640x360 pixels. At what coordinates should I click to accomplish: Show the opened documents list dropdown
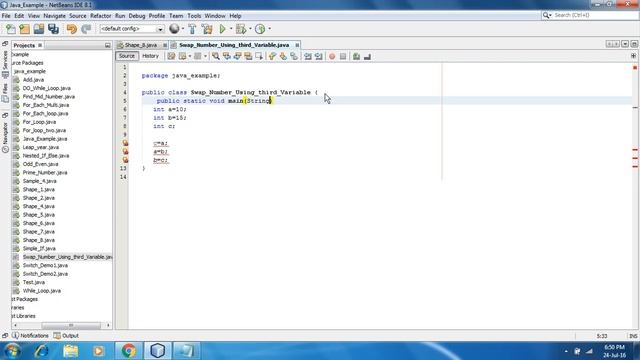[x=625, y=44]
